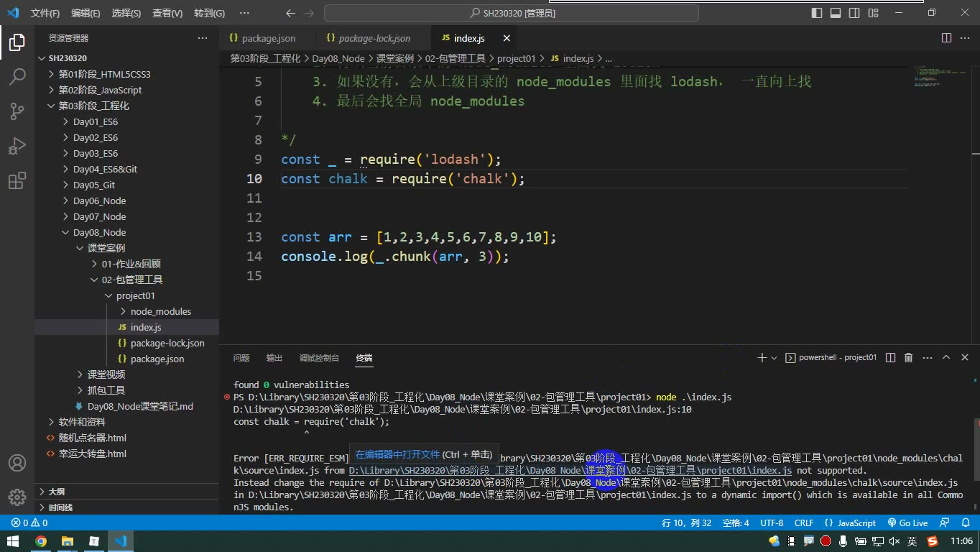
Task: Expand the 大纲 outline section
Action: tap(126, 492)
